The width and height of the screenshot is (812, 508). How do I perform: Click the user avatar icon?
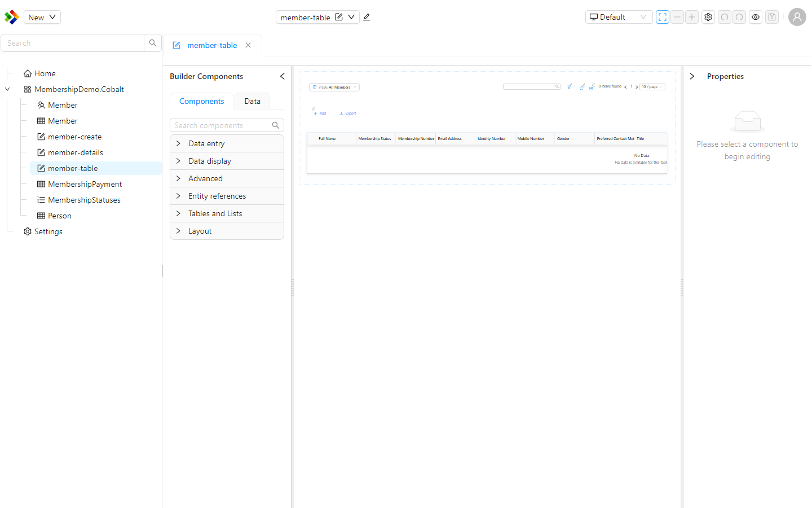pyautogui.click(x=797, y=17)
